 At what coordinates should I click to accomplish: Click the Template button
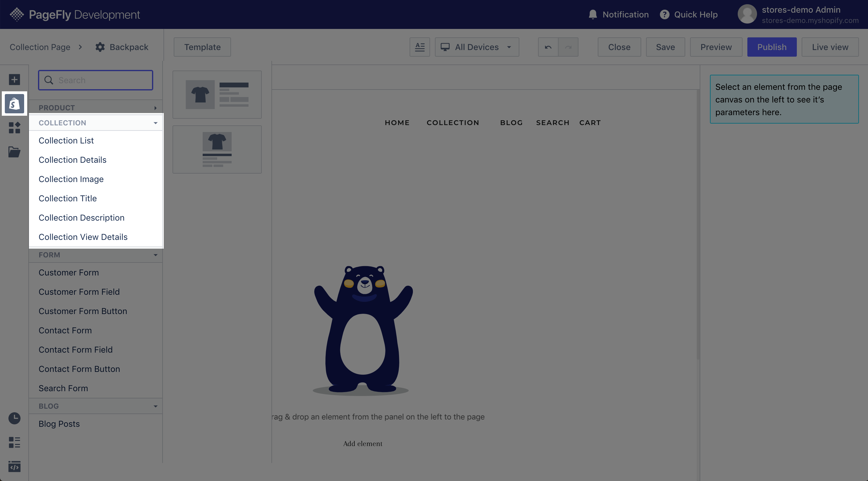(202, 47)
